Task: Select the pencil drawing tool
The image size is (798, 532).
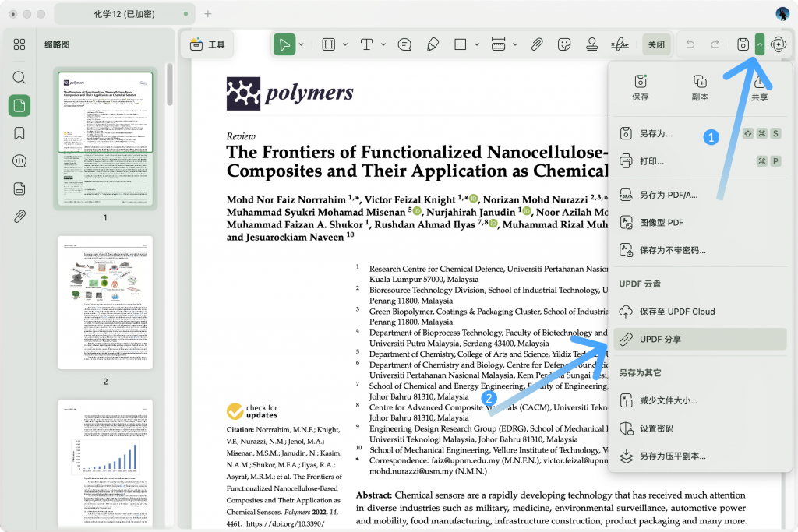Action: point(433,44)
